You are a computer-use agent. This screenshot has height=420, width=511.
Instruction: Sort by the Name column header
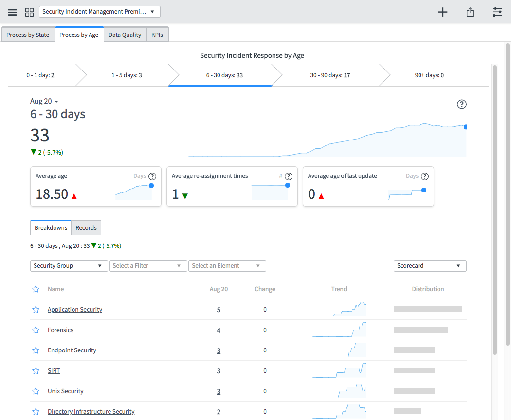click(56, 289)
